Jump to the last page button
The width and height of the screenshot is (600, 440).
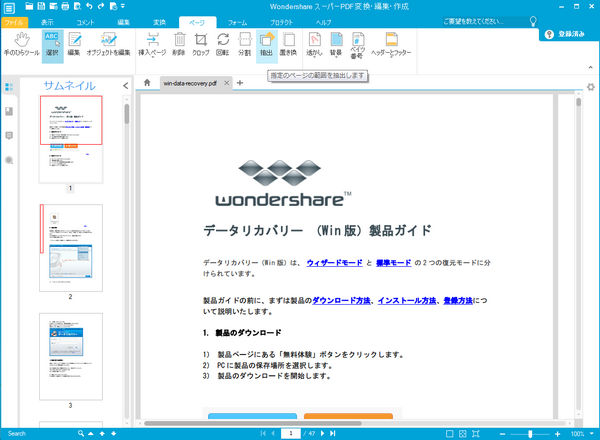[x=333, y=433]
